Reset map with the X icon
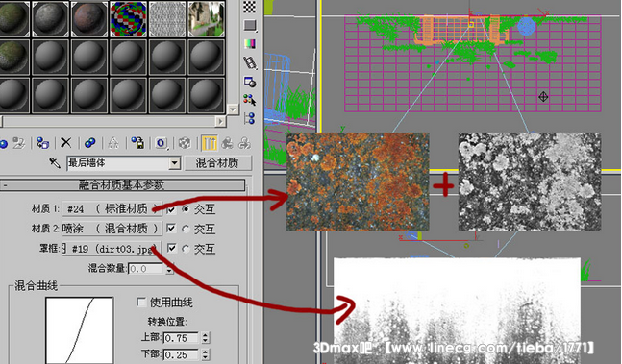Viewport: 622px width, 364px height. click(66, 143)
